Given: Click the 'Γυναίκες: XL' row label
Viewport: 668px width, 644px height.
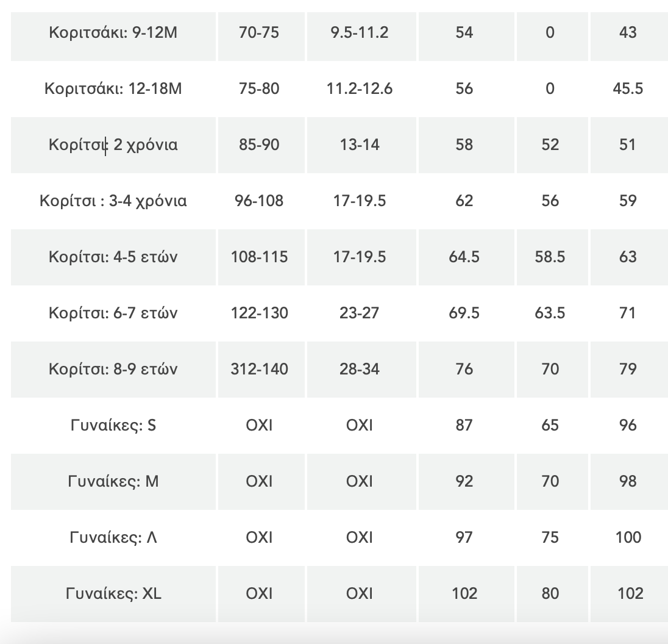Looking at the screenshot, I should tap(113, 593).
